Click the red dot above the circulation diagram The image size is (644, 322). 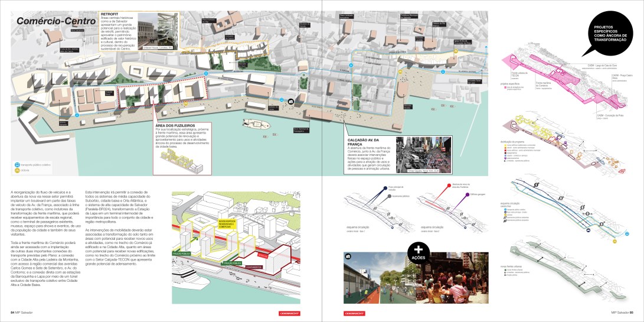pyautogui.click(x=448, y=185)
